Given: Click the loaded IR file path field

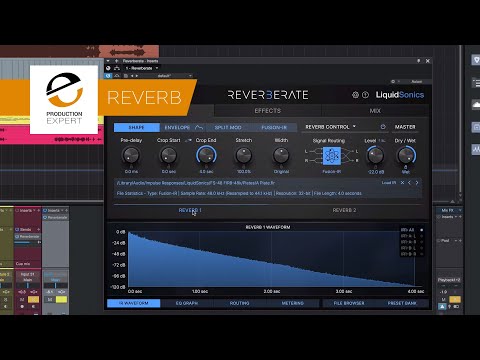Looking at the screenshot, I should (x=248, y=183).
